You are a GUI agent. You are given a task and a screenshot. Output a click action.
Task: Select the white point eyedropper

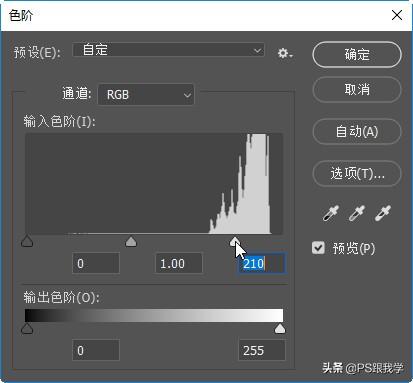tap(383, 213)
